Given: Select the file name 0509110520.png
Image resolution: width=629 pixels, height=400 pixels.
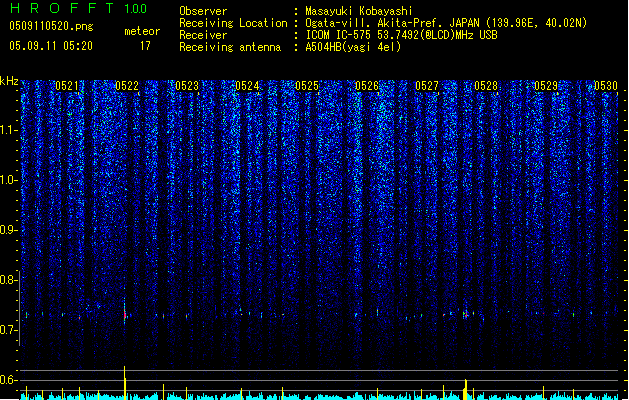Looking at the screenshot, I should point(51,26).
